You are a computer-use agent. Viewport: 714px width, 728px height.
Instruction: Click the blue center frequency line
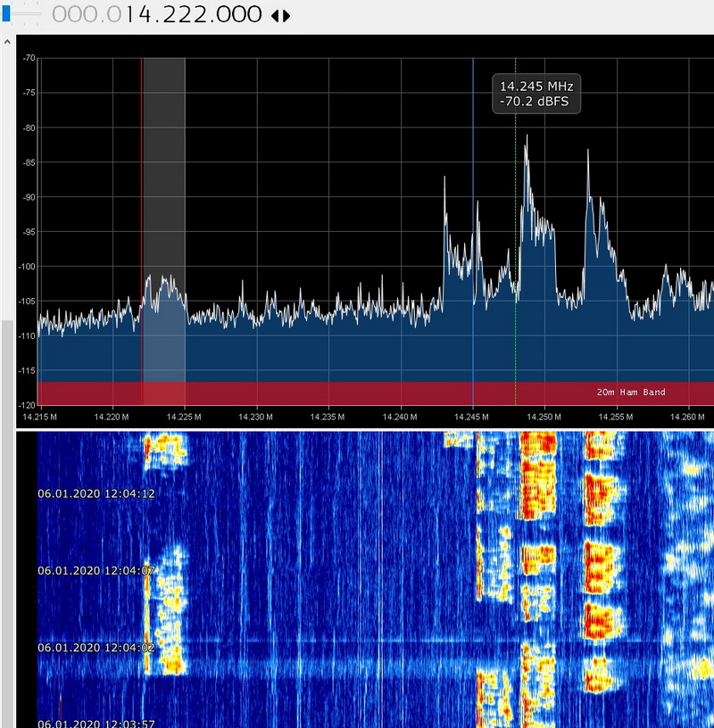pos(473,231)
